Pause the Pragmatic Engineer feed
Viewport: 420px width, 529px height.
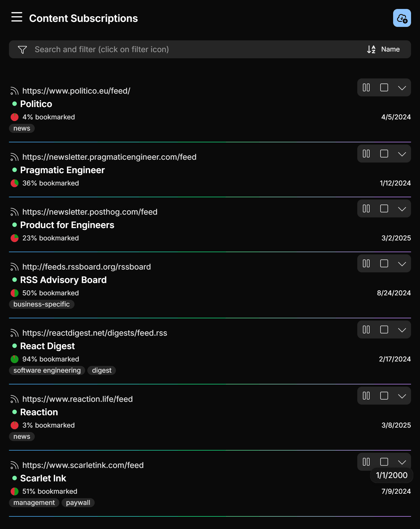[366, 154]
